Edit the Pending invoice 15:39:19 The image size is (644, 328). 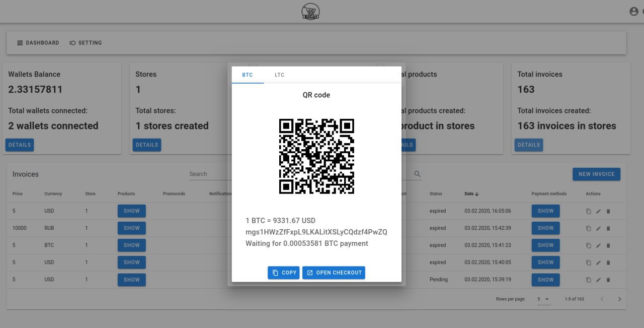(x=598, y=280)
